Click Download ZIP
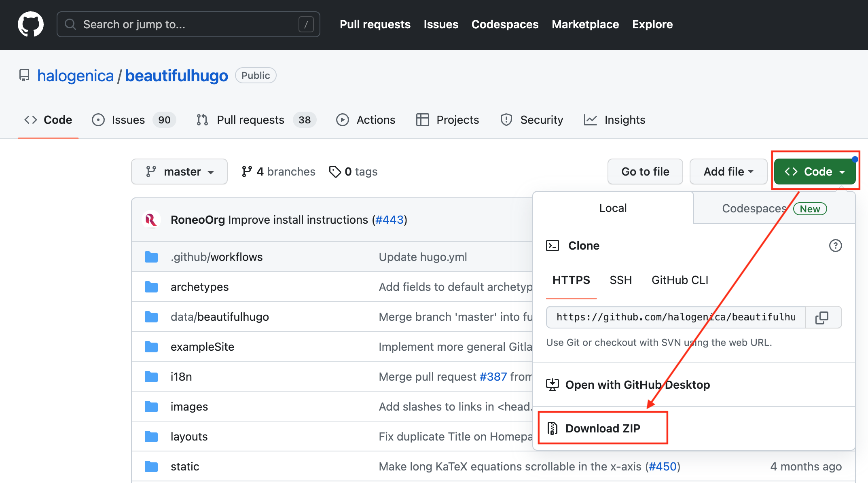Viewport: 868px width, 483px height. point(603,428)
